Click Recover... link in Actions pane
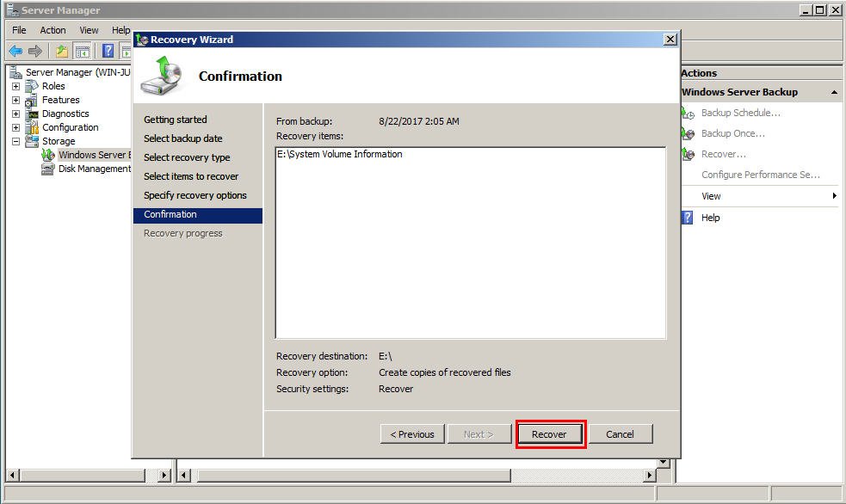This screenshot has height=504, width=846. [724, 154]
